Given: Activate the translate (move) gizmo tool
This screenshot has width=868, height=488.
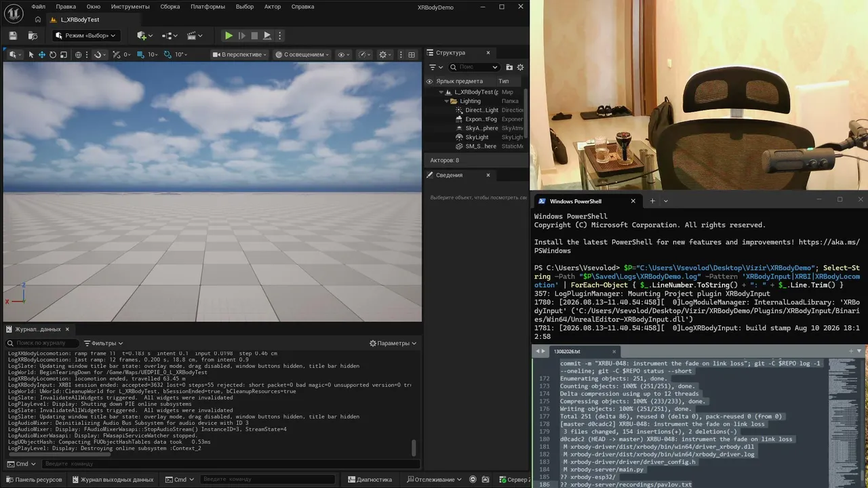Looking at the screenshot, I should 42,54.
